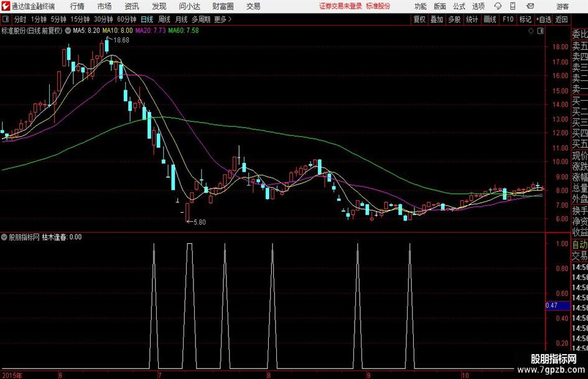Switch to the 月线 monthly tab
588x379 pixels.
coord(182,19)
